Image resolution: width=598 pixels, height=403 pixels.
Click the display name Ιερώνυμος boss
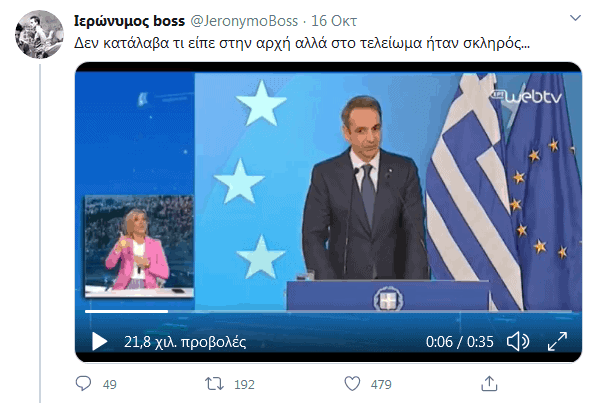(x=129, y=21)
